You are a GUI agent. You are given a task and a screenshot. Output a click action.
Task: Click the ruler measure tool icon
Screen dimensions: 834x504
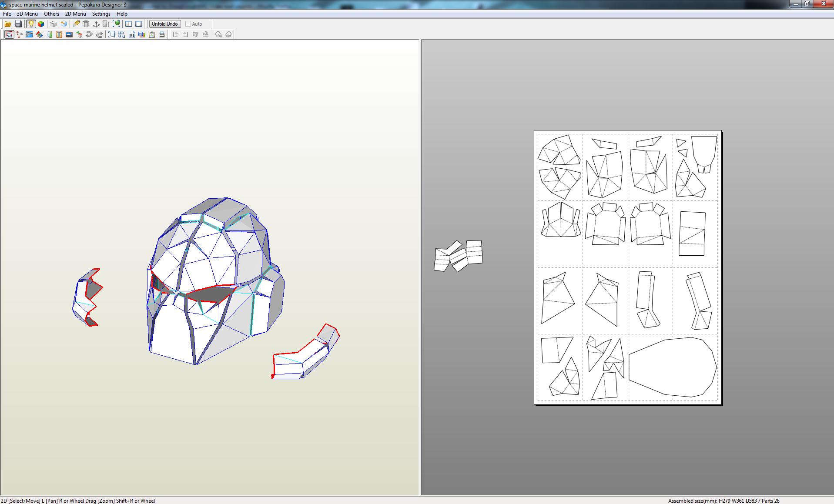coord(49,34)
